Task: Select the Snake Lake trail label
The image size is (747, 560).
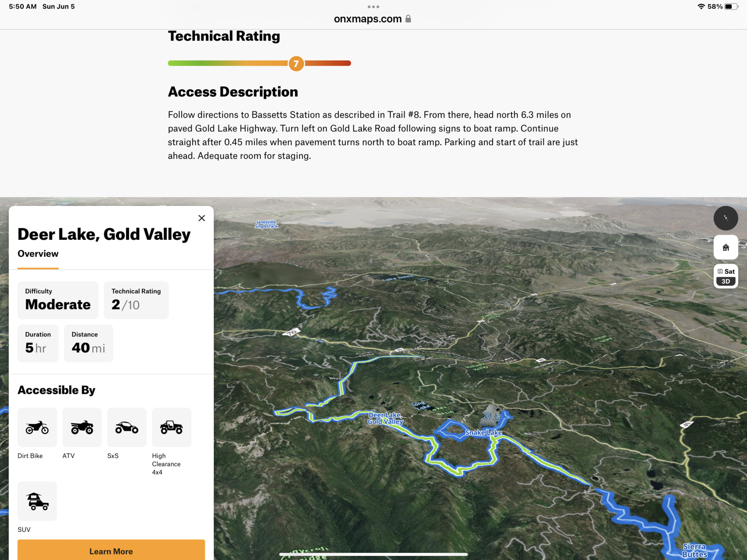Action: coord(483,433)
